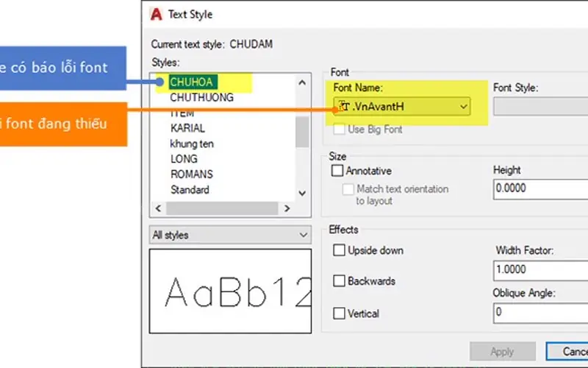588x368 pixels.
Task: Select the CHUHOA text style
Action: tap(192, 82)
